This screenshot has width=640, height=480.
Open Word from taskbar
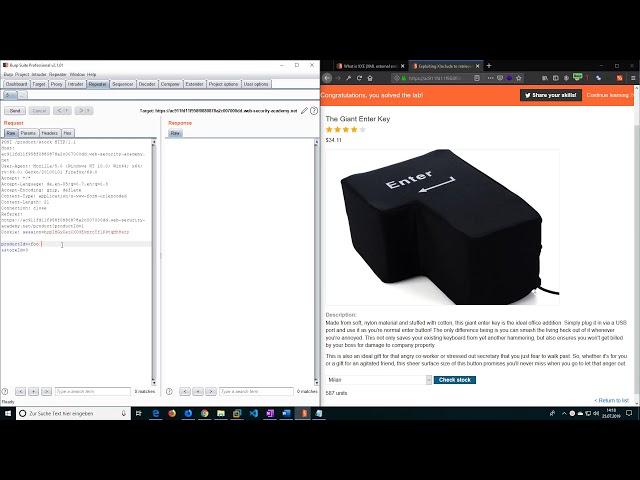coord(286,413)
